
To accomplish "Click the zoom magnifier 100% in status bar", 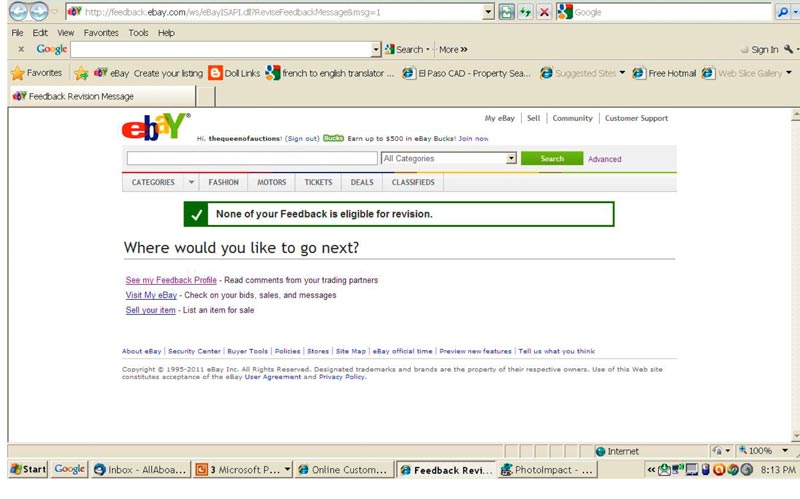I will 756,451.
